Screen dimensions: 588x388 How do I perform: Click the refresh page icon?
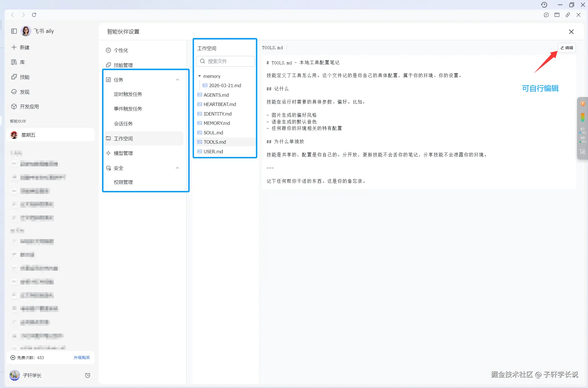coord(34,15)
